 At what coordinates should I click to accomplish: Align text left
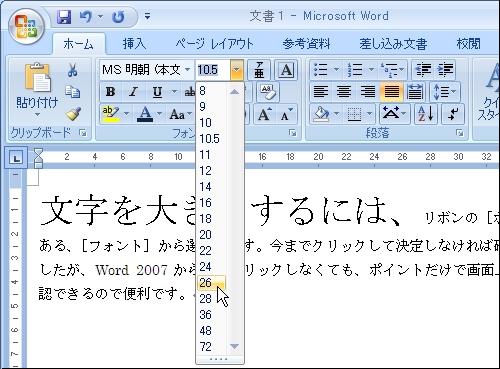321,92
